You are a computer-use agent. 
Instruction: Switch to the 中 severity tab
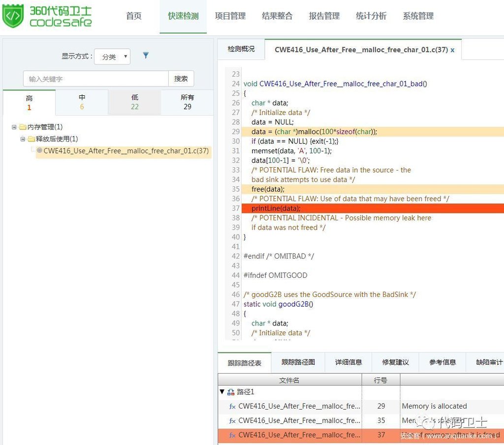(82, 102)
